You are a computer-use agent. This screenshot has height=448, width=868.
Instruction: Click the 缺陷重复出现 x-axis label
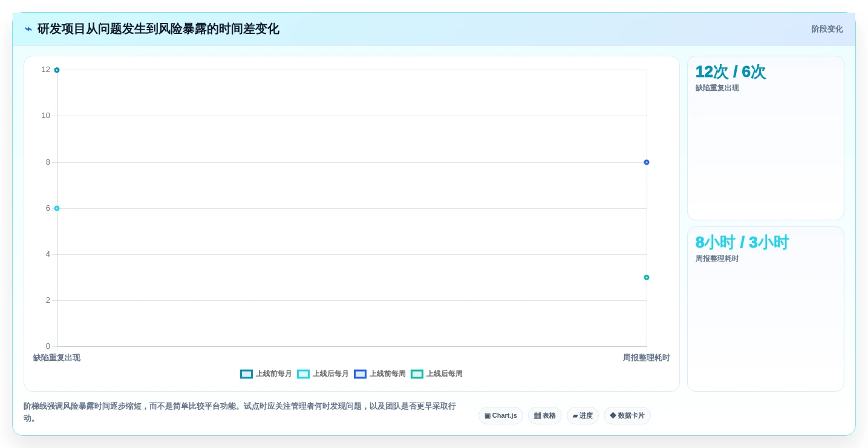pos(57,358)
